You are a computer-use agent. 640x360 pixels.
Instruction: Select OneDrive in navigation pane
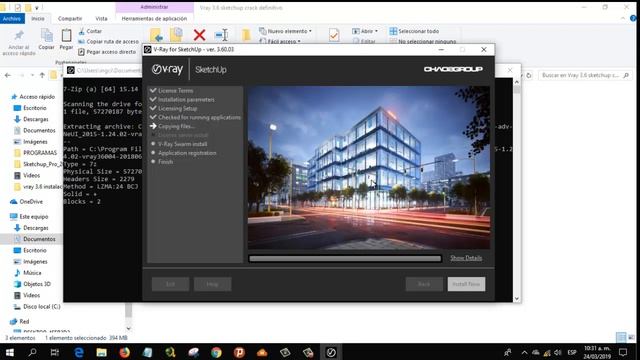click(x=27, y=202)
